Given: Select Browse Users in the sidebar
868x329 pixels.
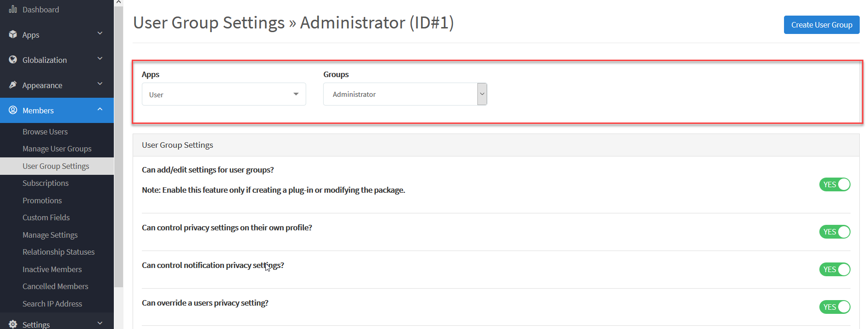Looking at the screenshot, I should pos(45,132).
